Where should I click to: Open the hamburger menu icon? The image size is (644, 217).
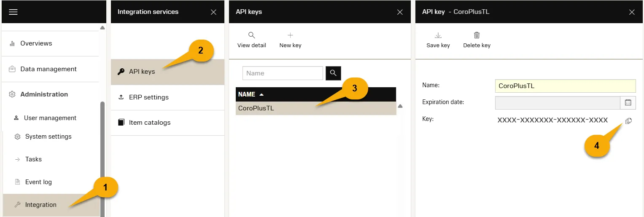click(13, 12)
